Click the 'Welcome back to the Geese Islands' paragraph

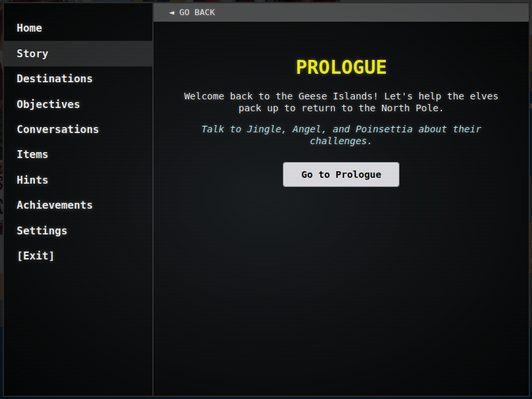(341, 102)
